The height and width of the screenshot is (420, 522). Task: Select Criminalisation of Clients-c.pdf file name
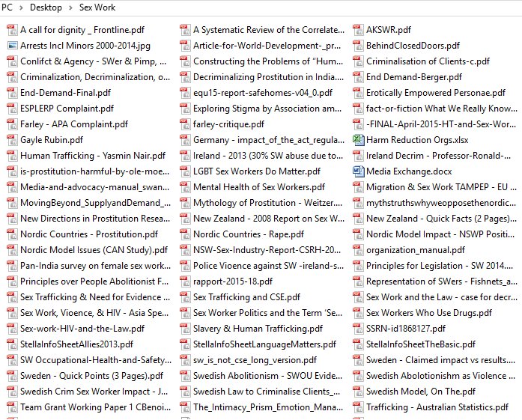(428, 61)
